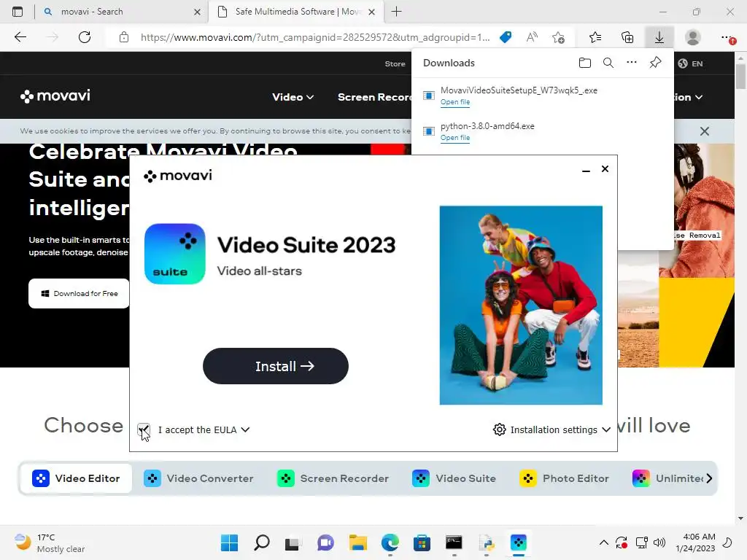Viewport: 747px width, 560px height.
Task: Open Microsoft Store from taskbar
Action: click(422, 542)
